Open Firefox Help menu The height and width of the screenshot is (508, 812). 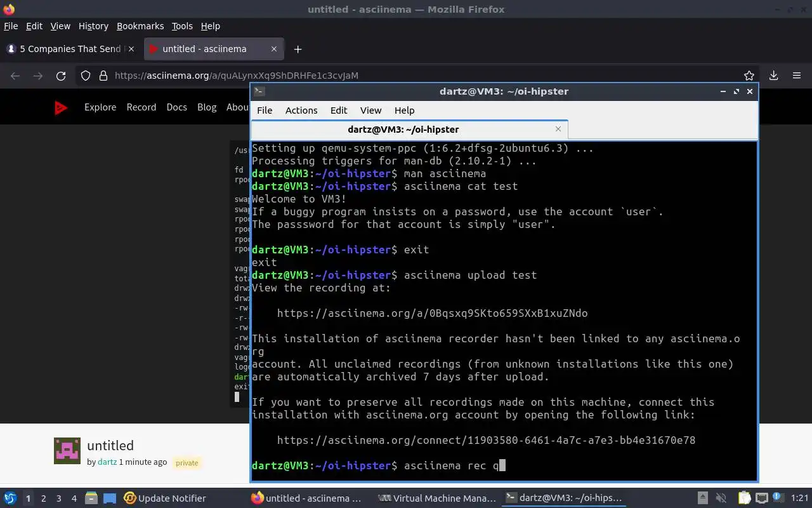(210, 26)
